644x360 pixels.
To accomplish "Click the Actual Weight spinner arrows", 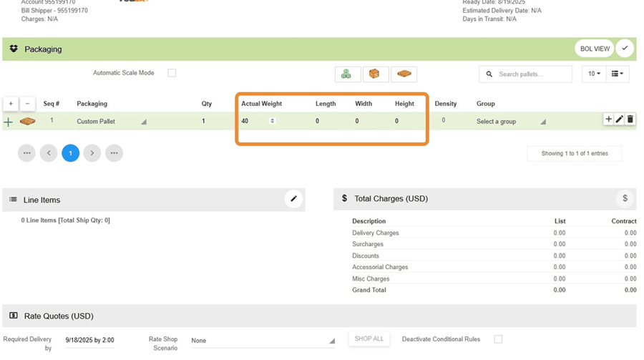I will 272,121.
